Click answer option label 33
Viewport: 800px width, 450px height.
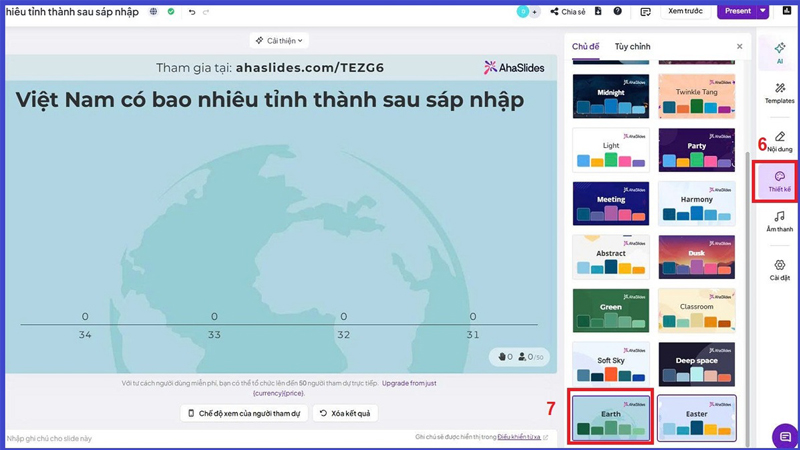[214, 335]
